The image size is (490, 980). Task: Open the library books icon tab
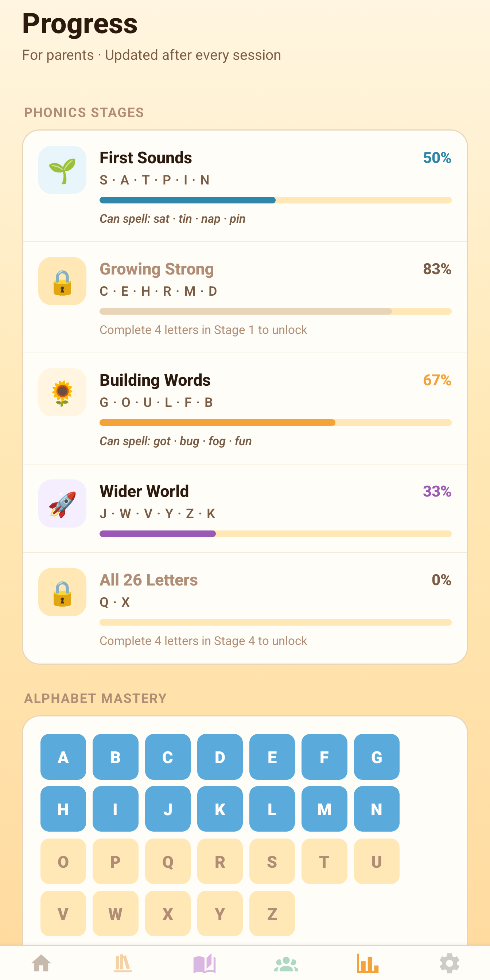tap(123, 963)
